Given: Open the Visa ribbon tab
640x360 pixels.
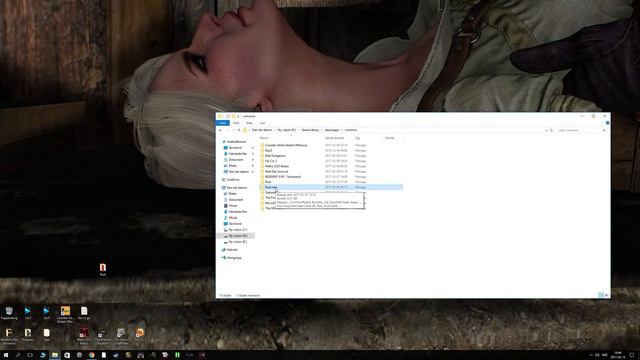Looking at the screenshot, I should (x=262, y=123).
